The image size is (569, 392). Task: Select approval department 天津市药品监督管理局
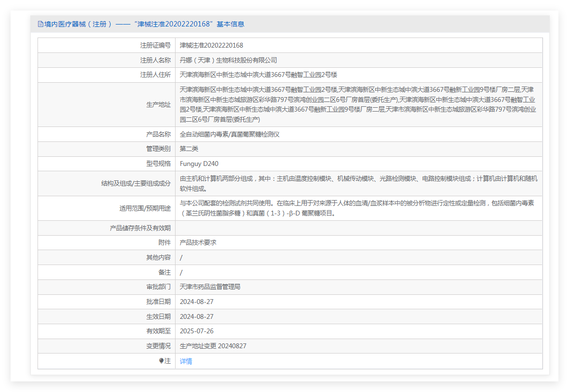210,287
